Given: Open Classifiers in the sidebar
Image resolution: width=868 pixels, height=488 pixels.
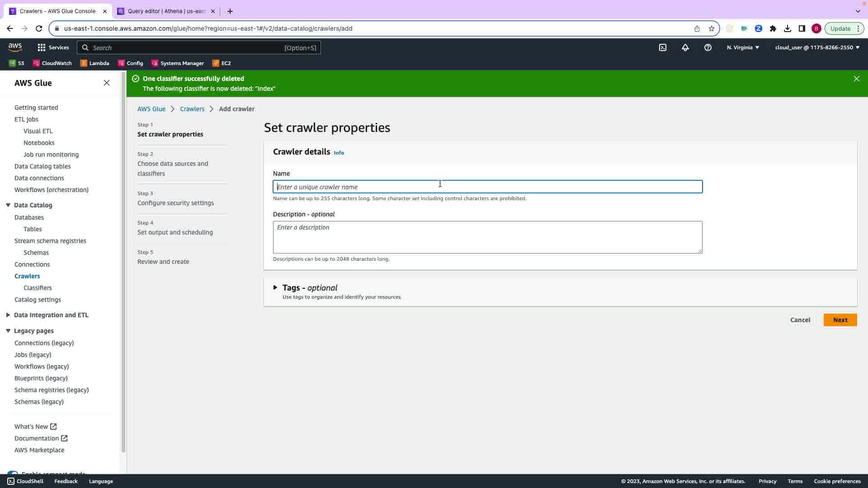Looking at the screenshot, I should pos(38,288).
